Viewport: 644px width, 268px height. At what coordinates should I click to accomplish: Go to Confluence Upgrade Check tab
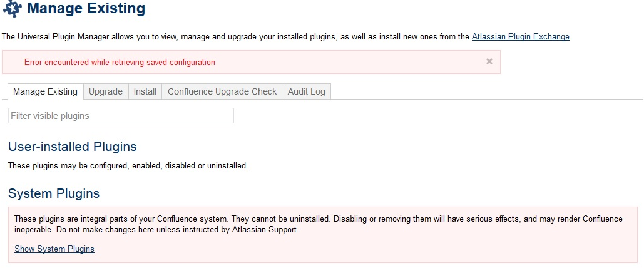222,91
